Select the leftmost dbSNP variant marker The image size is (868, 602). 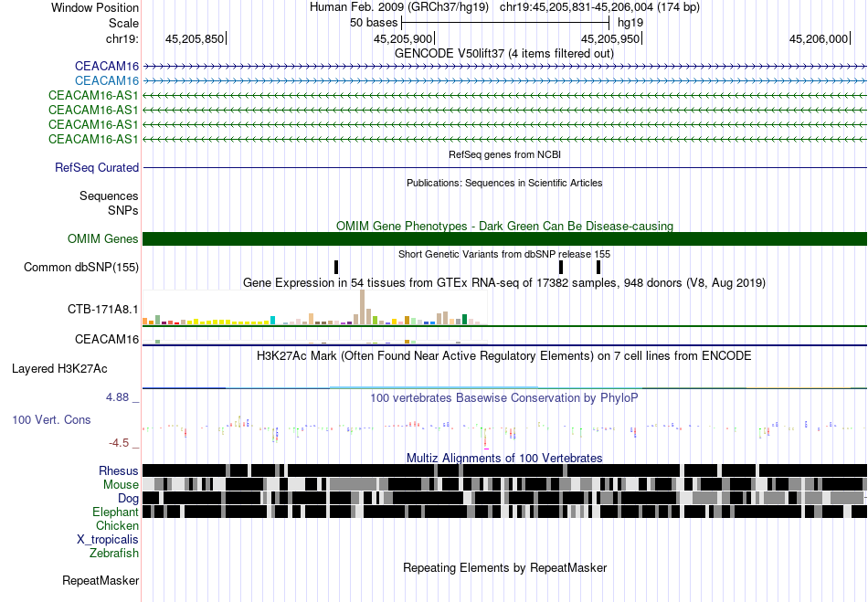point(336,268)
